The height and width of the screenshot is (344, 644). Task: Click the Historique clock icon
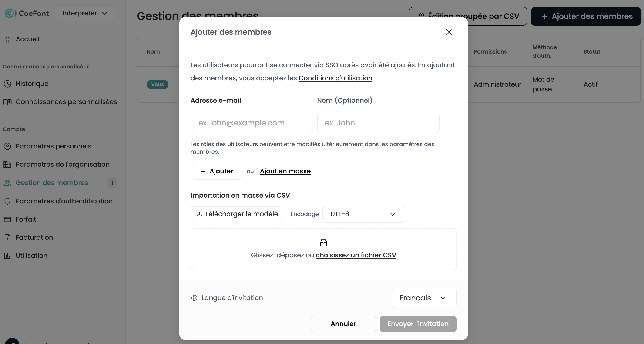[7, 84]
